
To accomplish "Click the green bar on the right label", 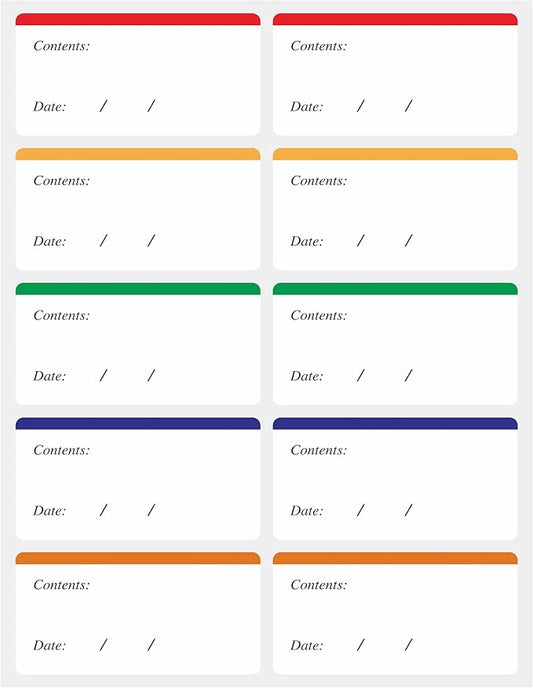I will pos(395,289).
